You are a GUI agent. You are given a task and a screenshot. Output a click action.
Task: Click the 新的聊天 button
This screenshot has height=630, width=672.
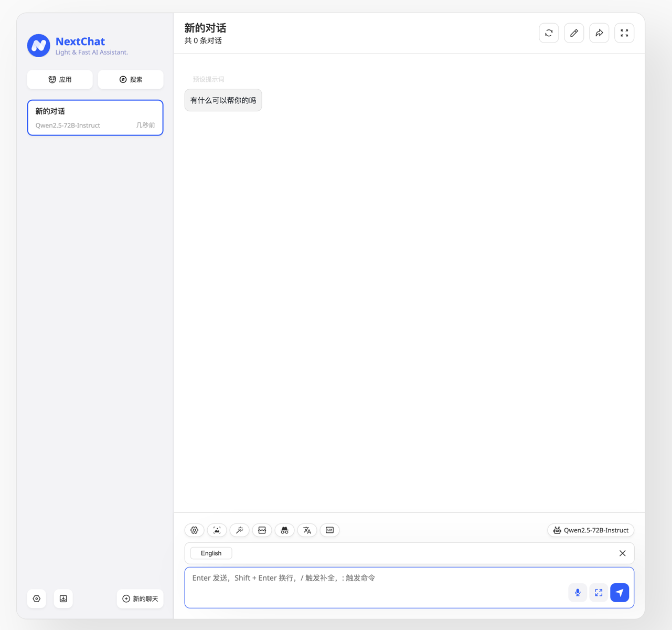pyautogui.click(x=140, y=599)
